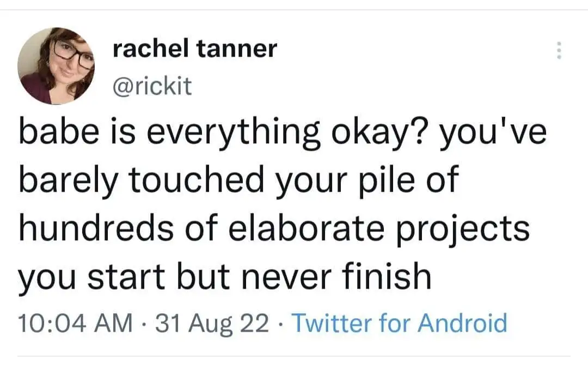Click the word "everything" in the tweet

(233, 133)
